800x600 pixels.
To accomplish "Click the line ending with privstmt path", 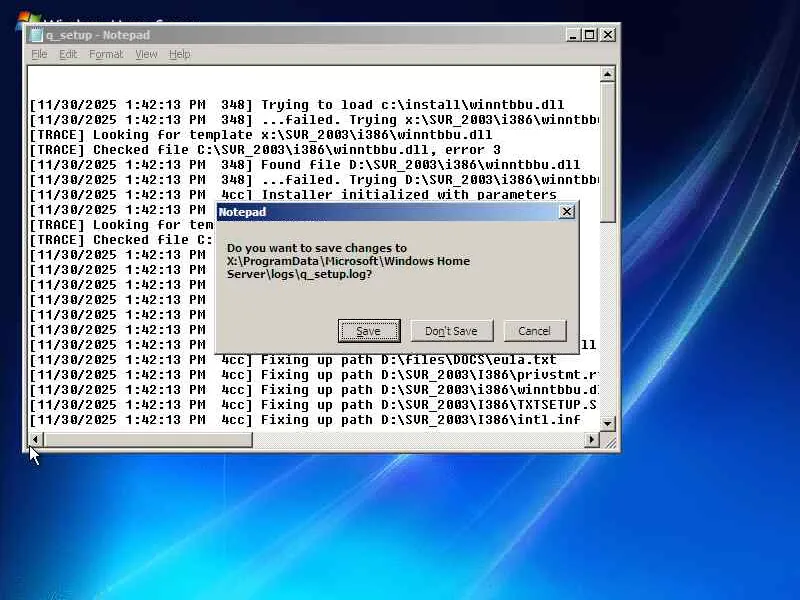I will 314,375.
